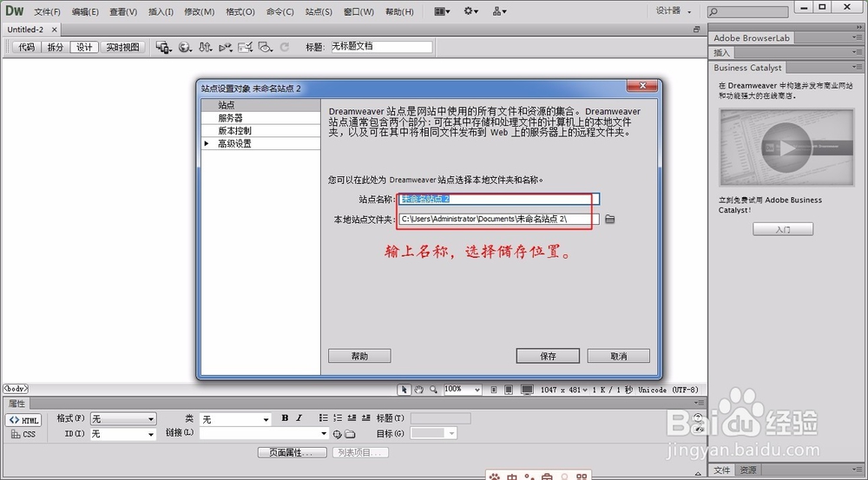Open the Visual aids eye icon
868x480 pixels.
coord(265,48)
